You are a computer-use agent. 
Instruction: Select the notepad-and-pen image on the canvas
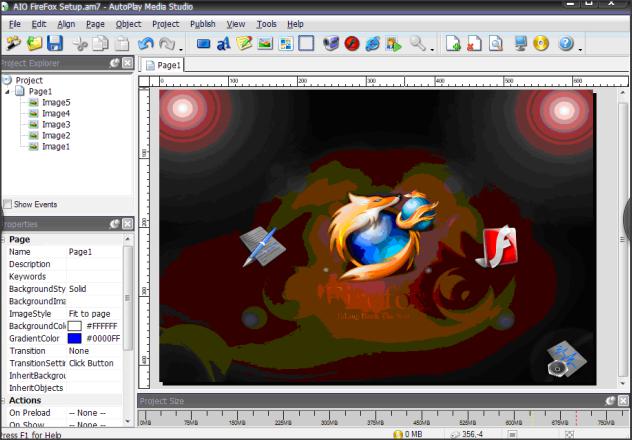point(262,247)
